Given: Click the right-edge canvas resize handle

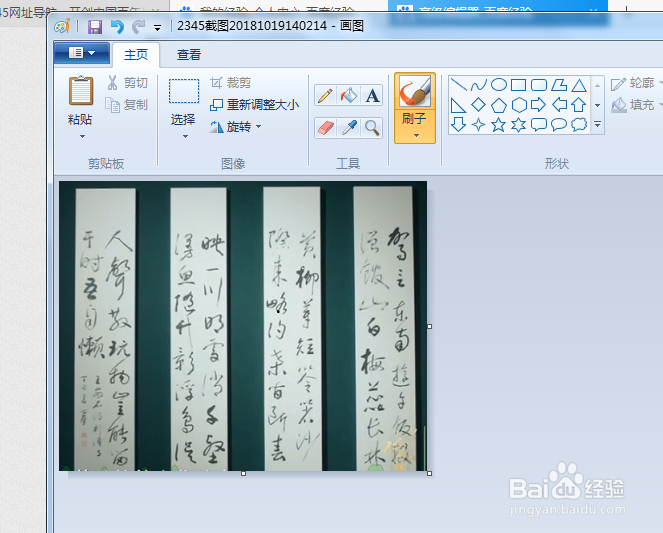Looking at the screenshot, I should point(430,326).
